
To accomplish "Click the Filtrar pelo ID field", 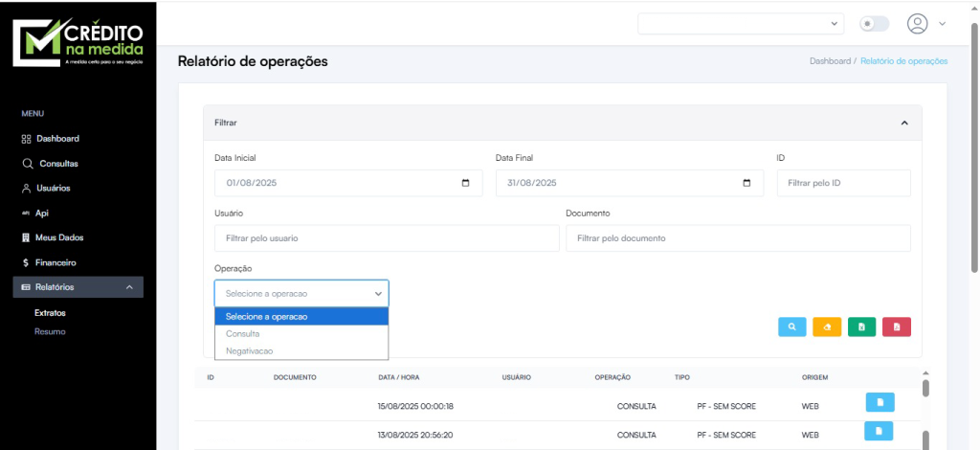I will 843,183.
